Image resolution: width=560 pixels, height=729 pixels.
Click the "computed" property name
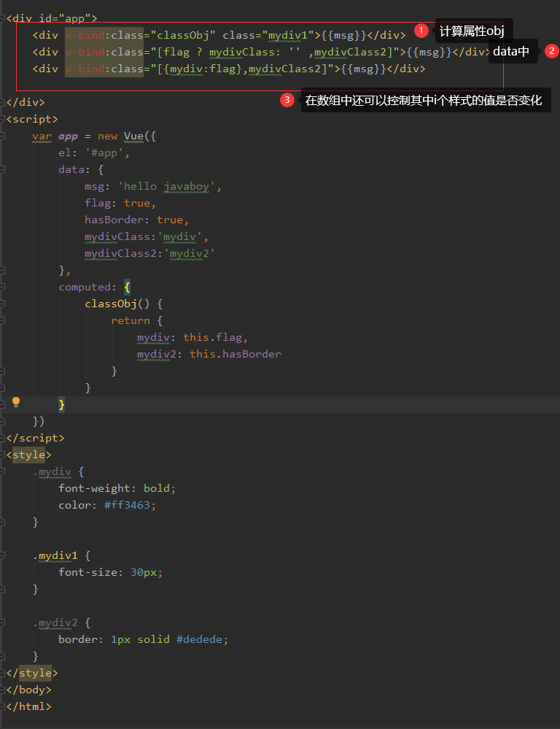point(85,287)
